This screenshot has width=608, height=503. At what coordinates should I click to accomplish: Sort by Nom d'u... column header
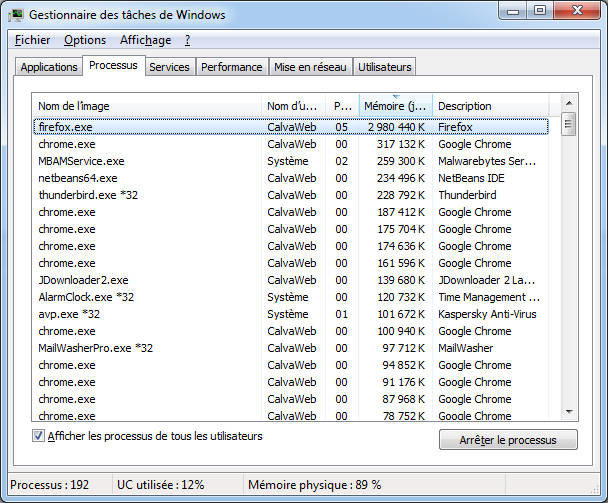[x=293, y=106]
